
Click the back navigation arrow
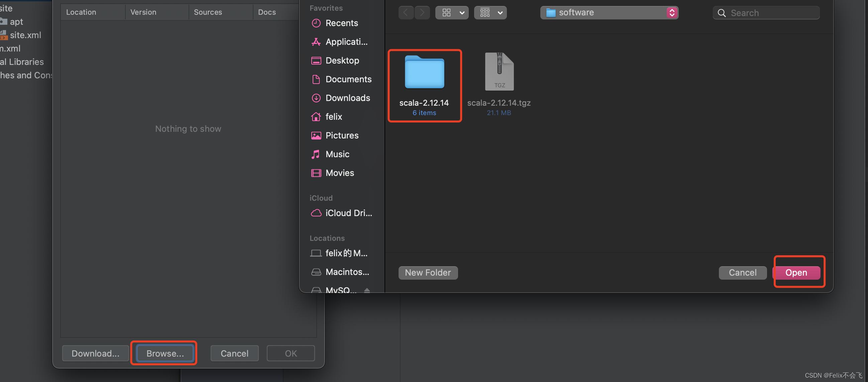[x=406, y=13]
